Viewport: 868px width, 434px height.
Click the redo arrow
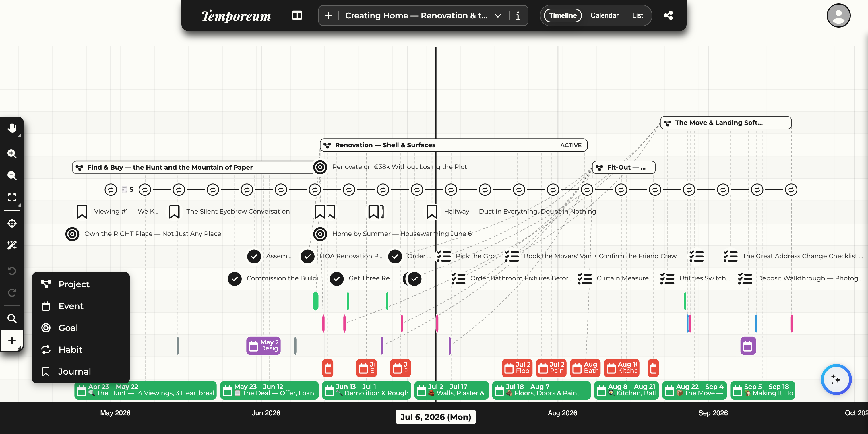coord(12,292)
